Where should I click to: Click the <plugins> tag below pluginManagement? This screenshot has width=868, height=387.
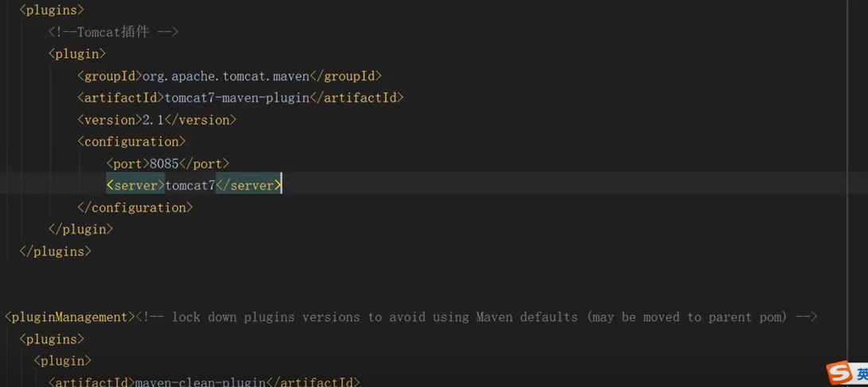(x=52, y=339)
